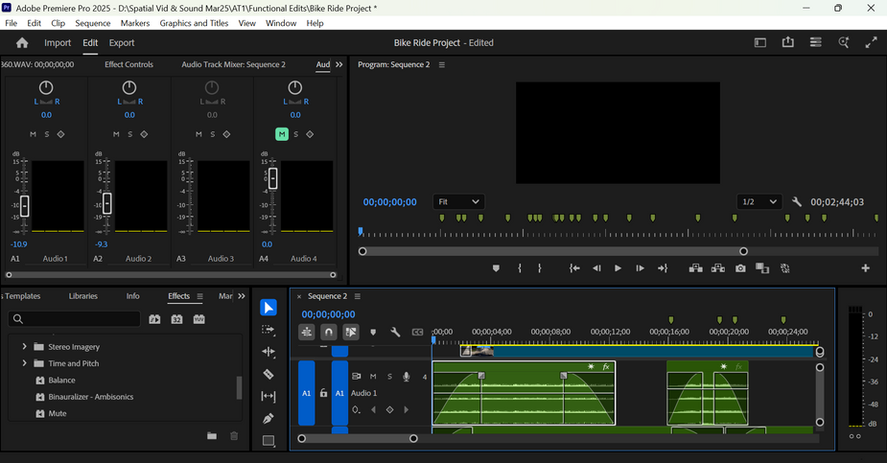Screen dimensions: 887x463
Task: Open the Sequence menu
Action: click(x=93, y=23)
